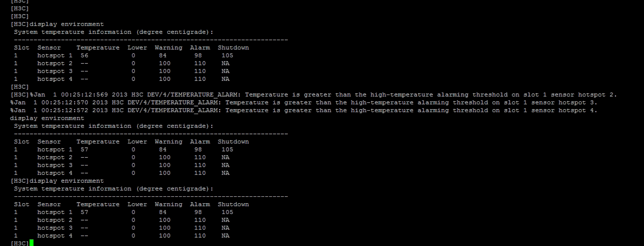644x246 pixels.
Task: Click the Sensor header in the last table
Action: coord(49,204)
